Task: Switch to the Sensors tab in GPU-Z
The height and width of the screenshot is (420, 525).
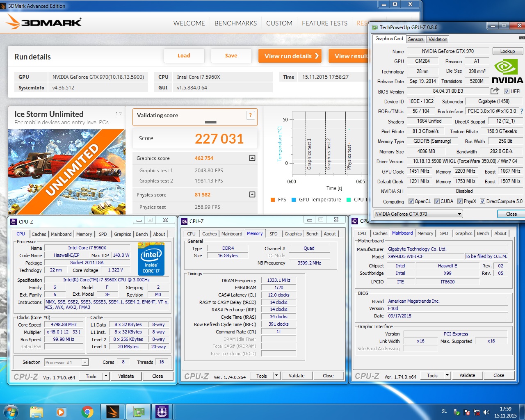Action: click(x=415, y=39)
